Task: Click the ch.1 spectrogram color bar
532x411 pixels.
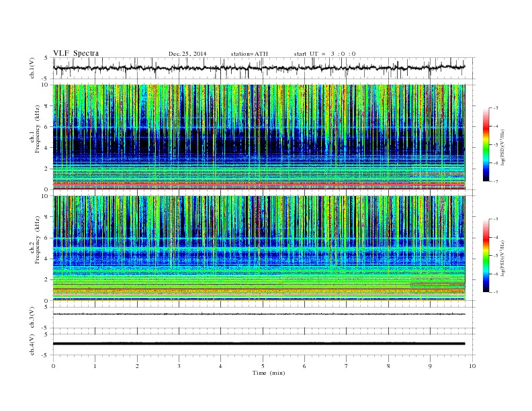Action: point(486,144)
